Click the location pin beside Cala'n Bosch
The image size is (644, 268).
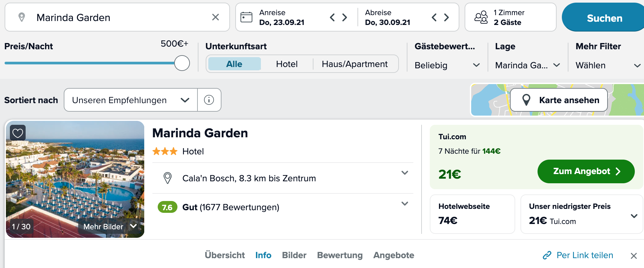(168, 178)
